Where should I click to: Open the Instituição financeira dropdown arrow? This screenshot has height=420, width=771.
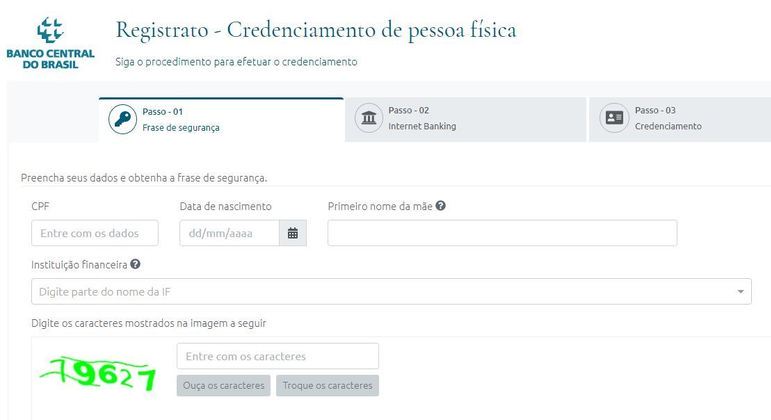click(741, 292)
